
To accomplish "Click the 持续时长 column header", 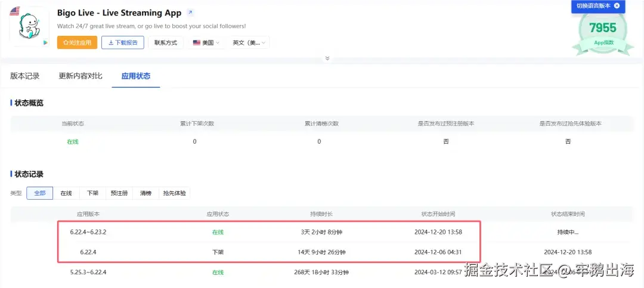I will [x=321, y=214].
